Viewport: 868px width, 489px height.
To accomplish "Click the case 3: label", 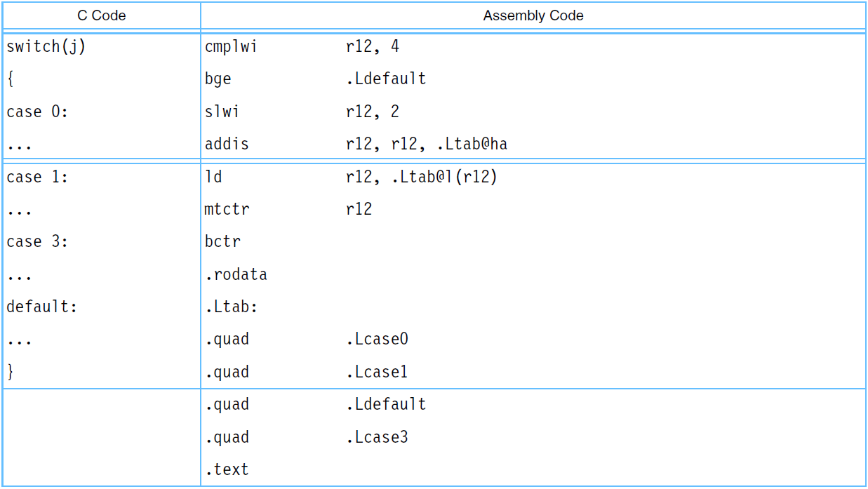I will click(37, 241).
